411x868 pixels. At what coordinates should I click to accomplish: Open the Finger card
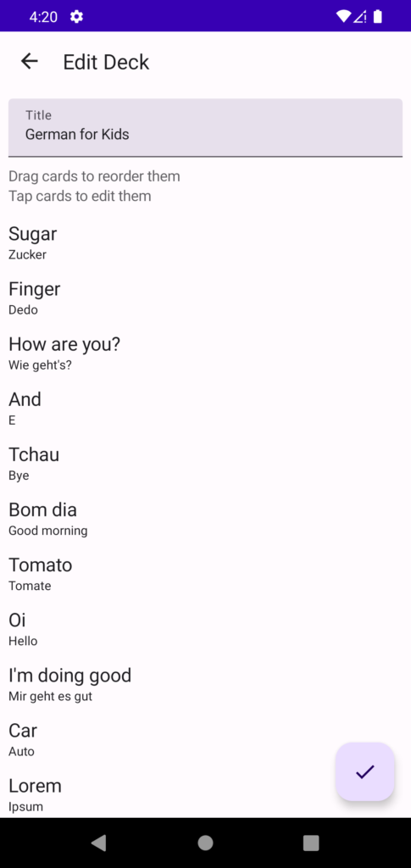(x=205, y=298)
